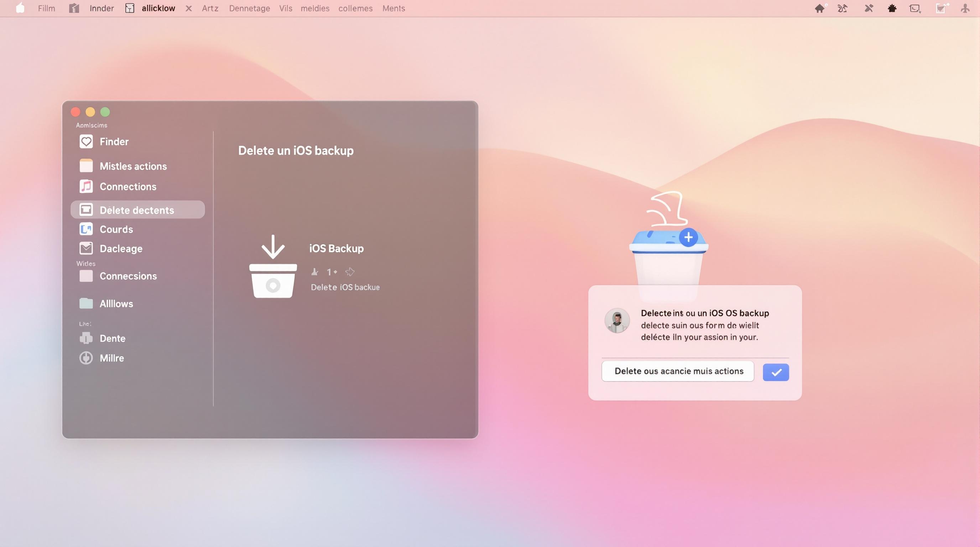980x547 pixels.
Task: Click the user avatar in dialog
Action: point(617,320)
